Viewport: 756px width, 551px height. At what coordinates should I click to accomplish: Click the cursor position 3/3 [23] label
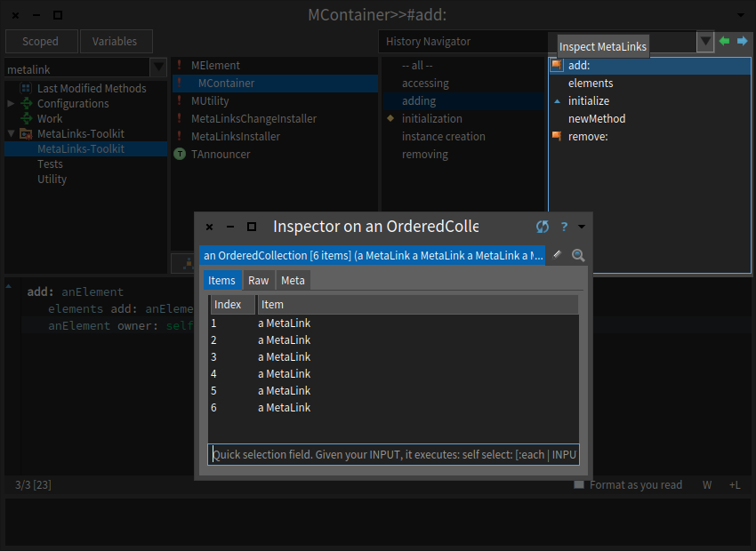[33, 484]
